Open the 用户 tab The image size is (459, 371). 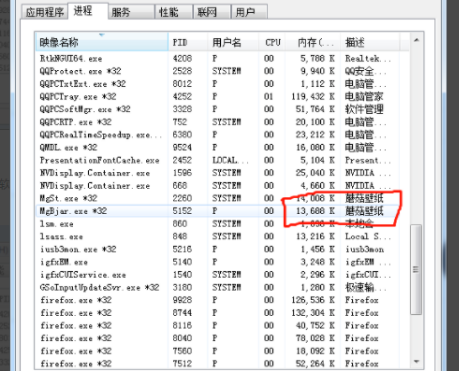(249, 12)
